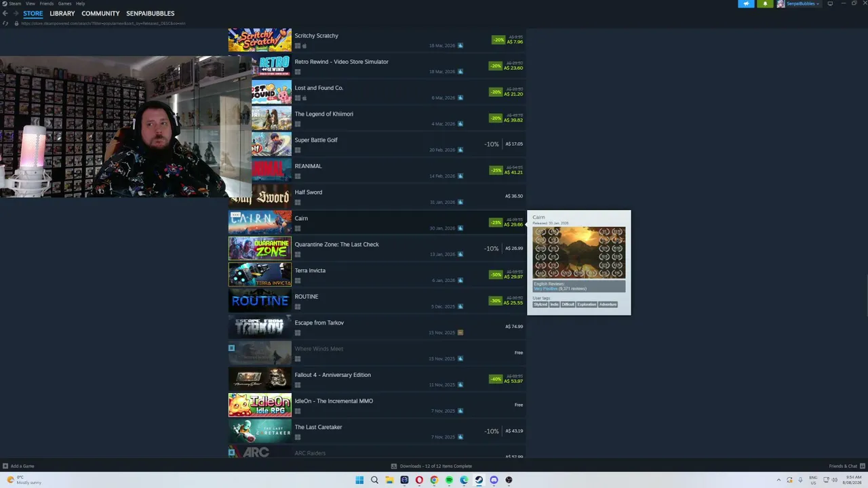Click the IdleOn game thumbnail
Screen dimensions: 868x488
point(260,405)
